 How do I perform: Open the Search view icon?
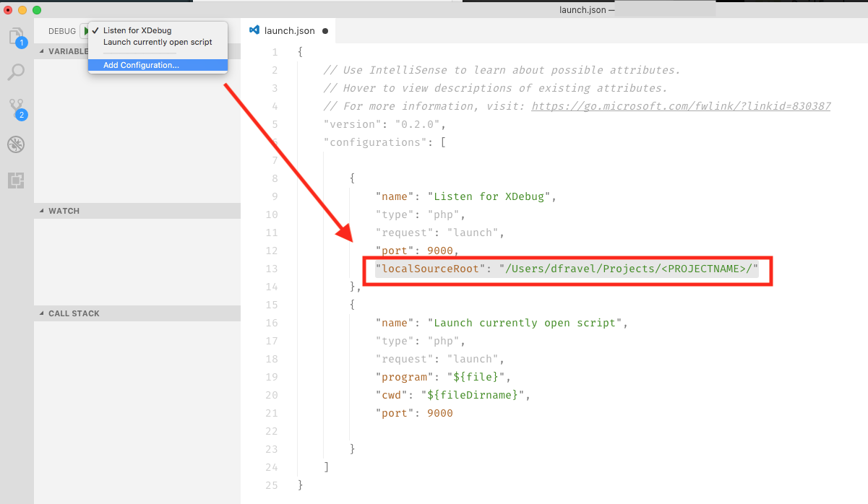16,72
